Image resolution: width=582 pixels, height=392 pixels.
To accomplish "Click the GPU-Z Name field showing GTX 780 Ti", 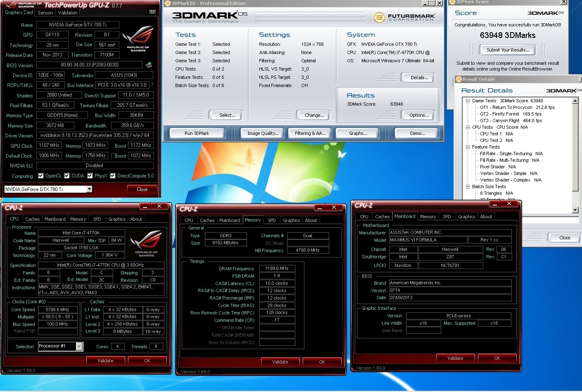I will point(78,25).
